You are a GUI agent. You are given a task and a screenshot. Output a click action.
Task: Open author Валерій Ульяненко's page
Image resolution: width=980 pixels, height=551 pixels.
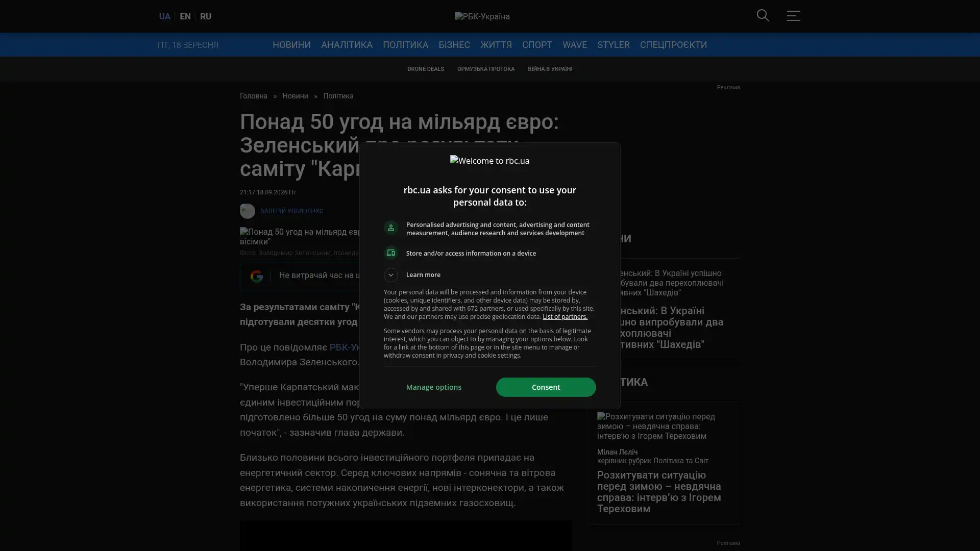pyautogui.click(x=291, y=211)
